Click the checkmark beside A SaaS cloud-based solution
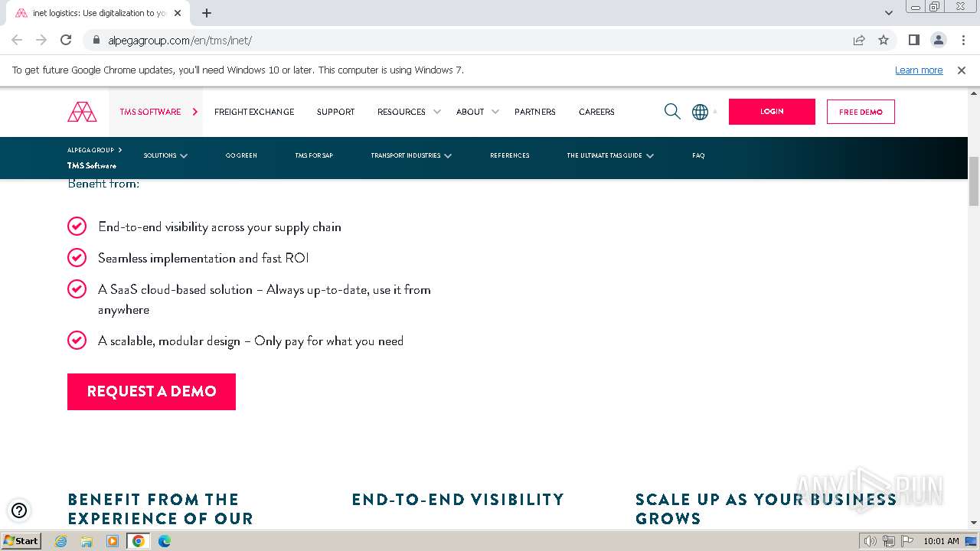This screenshot has width=980, height=551. point(77,289)
